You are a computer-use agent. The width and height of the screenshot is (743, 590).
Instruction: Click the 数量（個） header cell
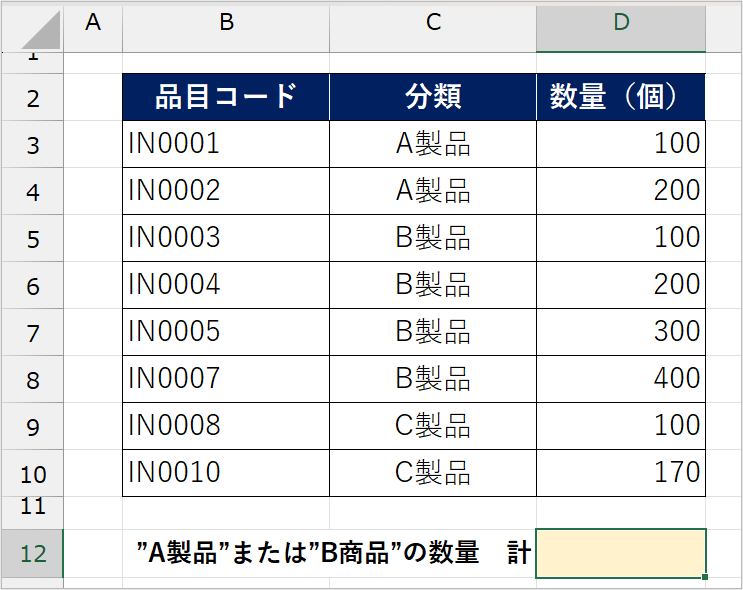coord(621,97)
